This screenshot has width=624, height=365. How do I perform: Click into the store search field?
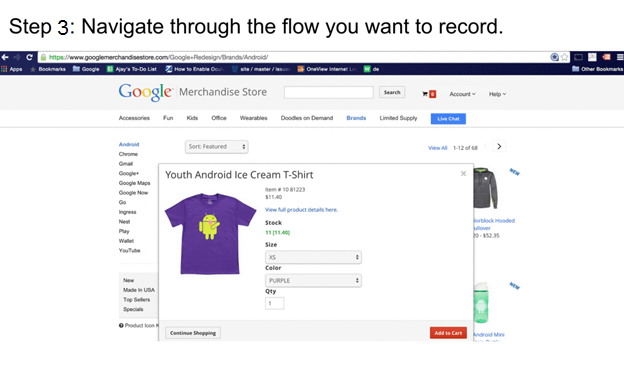tap(329, 92)
